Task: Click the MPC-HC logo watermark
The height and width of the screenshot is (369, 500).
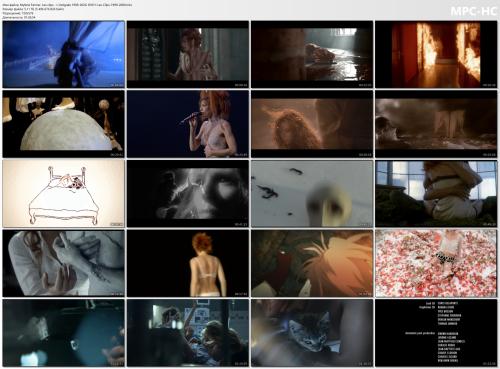Action: click(473, 11)
